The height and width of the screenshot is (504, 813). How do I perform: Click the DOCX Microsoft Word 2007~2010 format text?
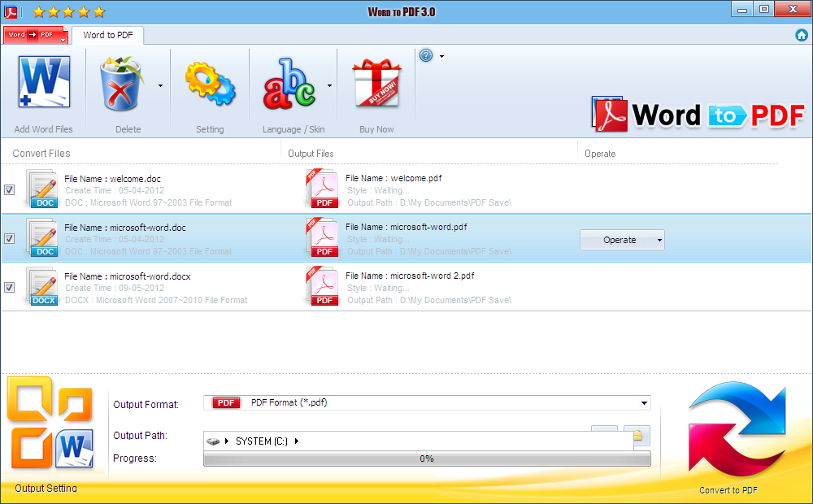pyautogui.click(x=156, y=300)
